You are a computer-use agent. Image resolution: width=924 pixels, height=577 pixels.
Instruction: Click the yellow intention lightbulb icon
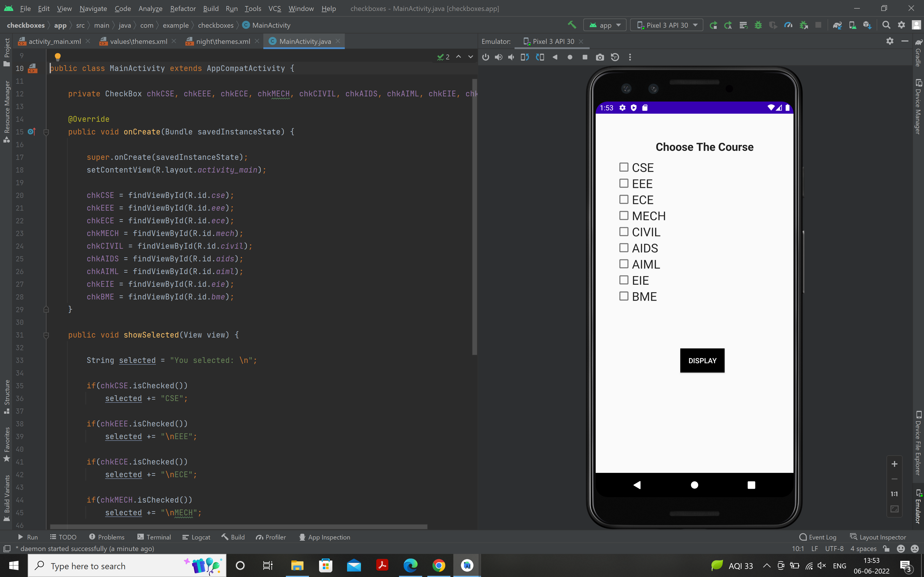[x=58, y=57]
